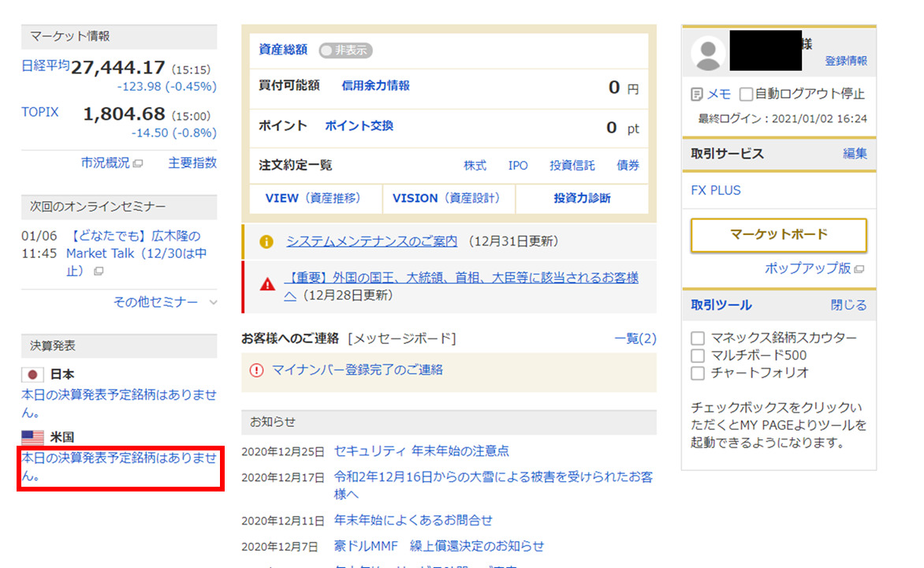Open 年末年始によくあるお問合せ news
The height and width of the screenshot is (568, 924).
(413, 520)
